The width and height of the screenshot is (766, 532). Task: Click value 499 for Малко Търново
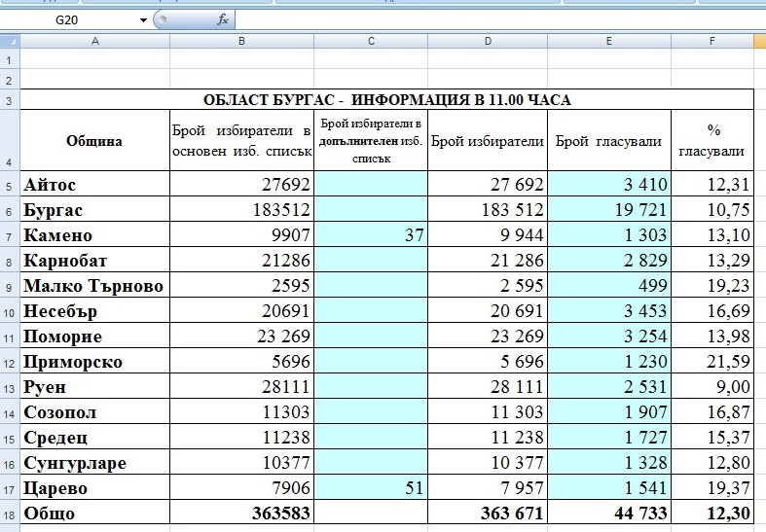609,286
